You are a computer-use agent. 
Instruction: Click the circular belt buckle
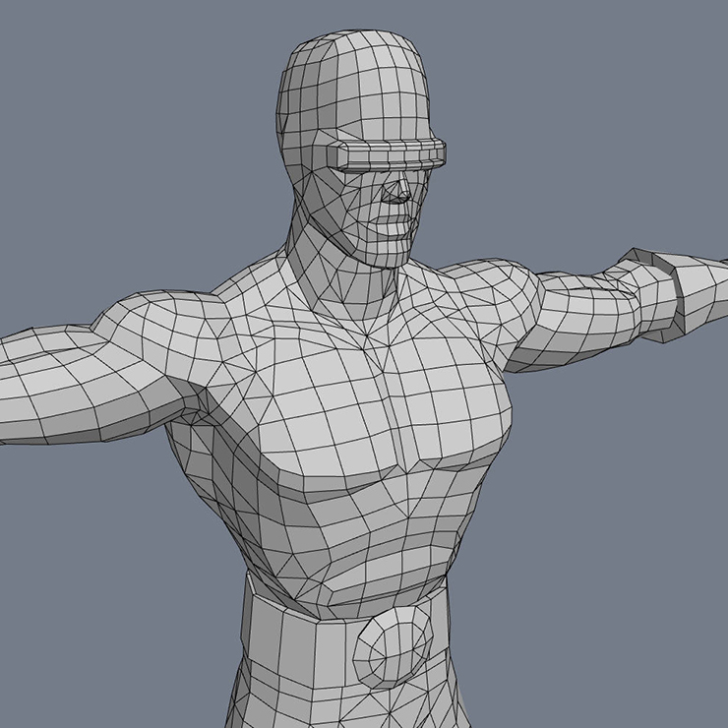point(393,650)
